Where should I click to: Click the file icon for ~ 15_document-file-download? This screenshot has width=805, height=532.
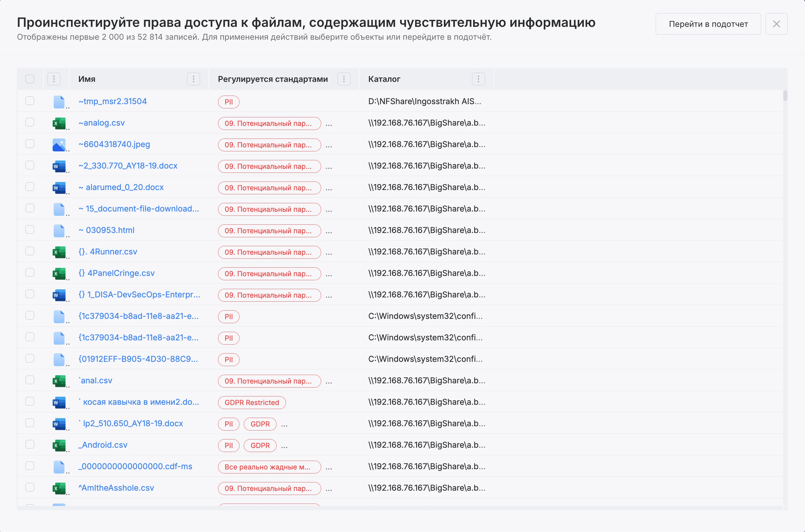coord(59,209)
